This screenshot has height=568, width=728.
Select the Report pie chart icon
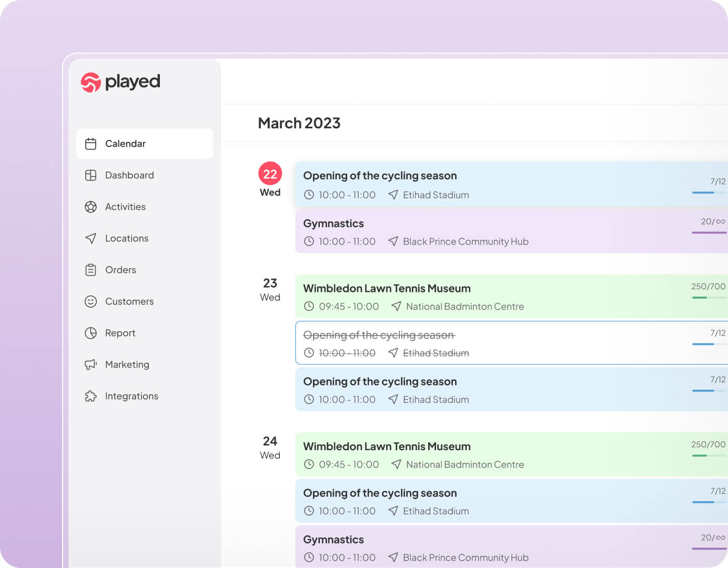click(x=90, y=333)
